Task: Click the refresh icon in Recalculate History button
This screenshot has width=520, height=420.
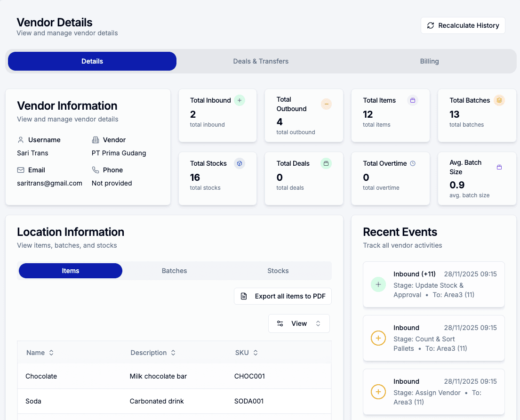Action: point(431,25)
